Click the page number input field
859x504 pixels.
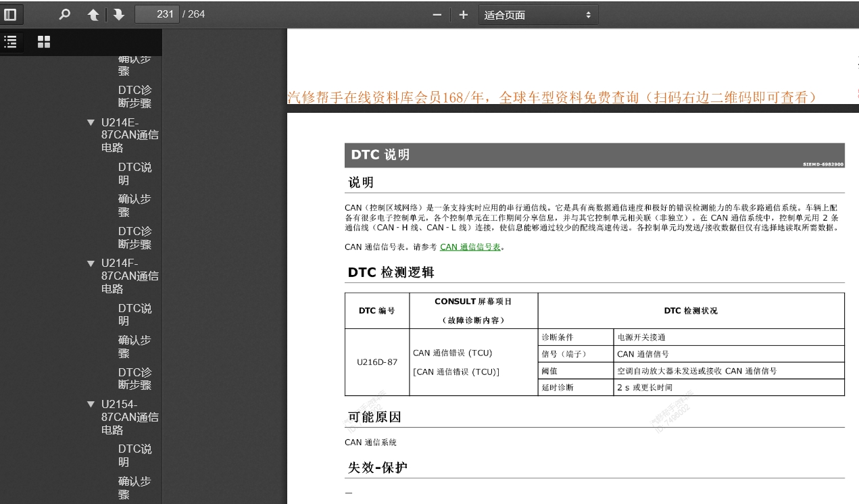pyautogui.click(x=157, y=14)
